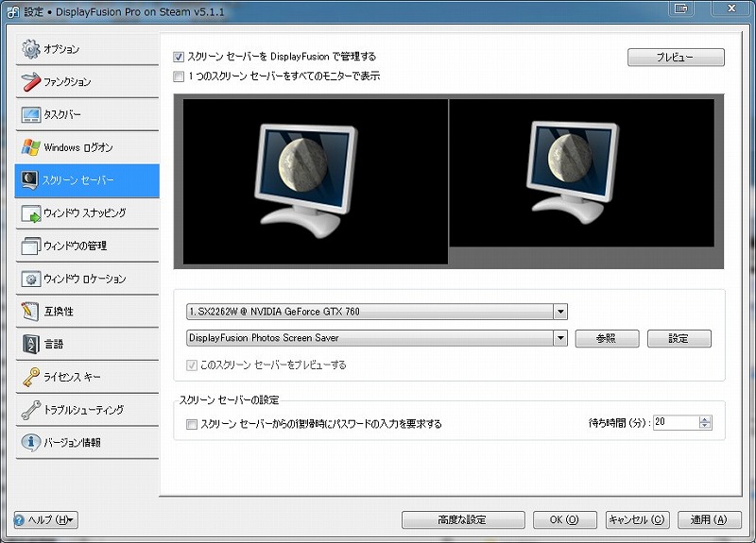This screenshot has width=756, height=543.
Task: Click the Windows ログオン flag icon
Action: pos(31,147)
